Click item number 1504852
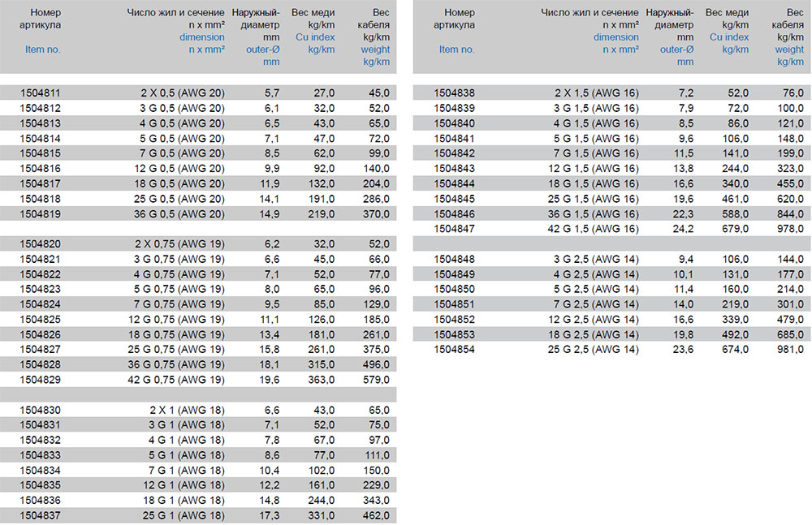The height and width of the screenshot is (525, 812). coord(454,320)
